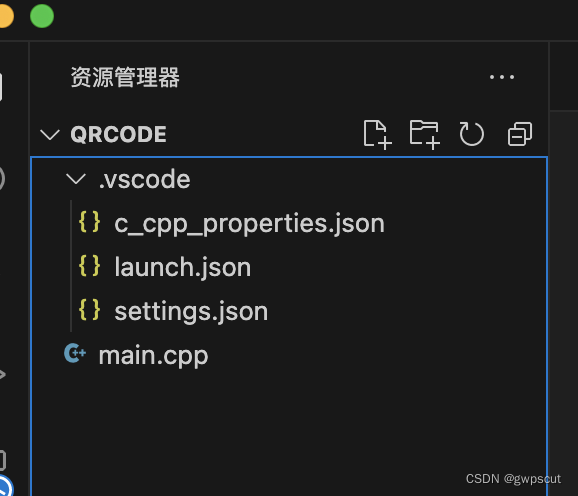Open settings.json in the editor
This screenshot has height=496, width=578.
pos(289,311)
